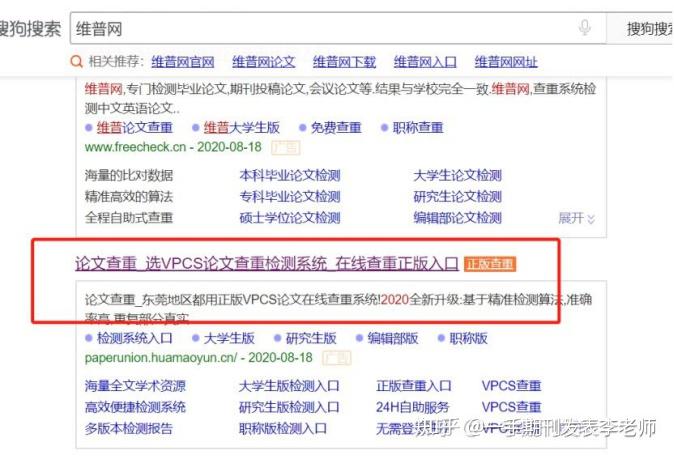
Task: Click 硕士学位论文检测 link
Action: [290, 217]
